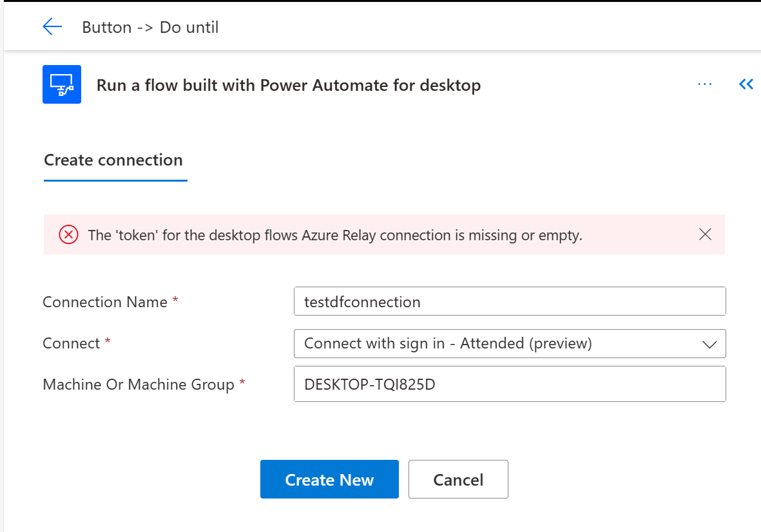Click the Run a flow action header title
Screen dimensions: 761x532
(288, 84)
